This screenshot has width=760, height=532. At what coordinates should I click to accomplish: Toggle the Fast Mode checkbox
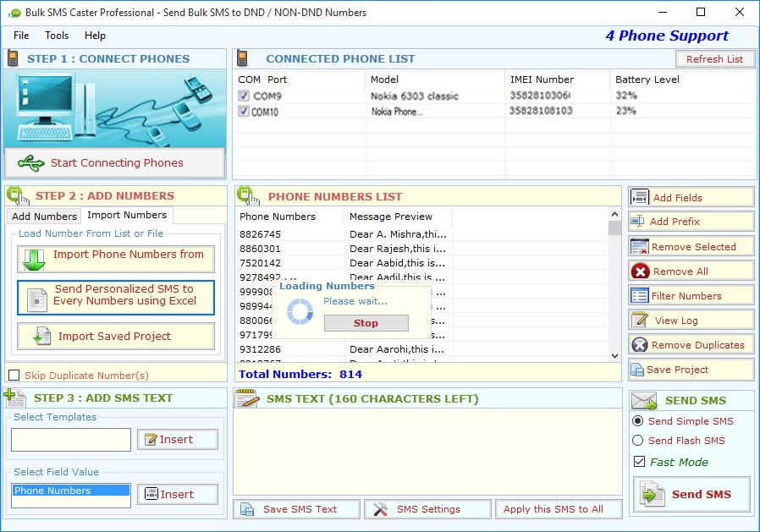pos(639,462)
